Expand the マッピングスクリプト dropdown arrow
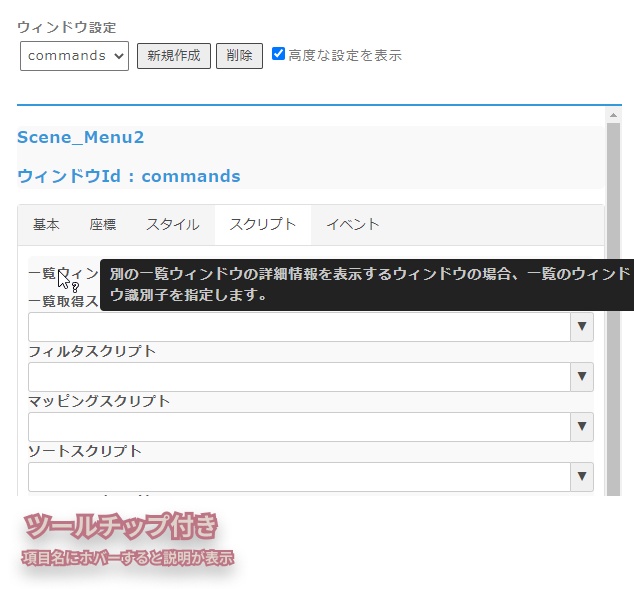 (582, 426)
